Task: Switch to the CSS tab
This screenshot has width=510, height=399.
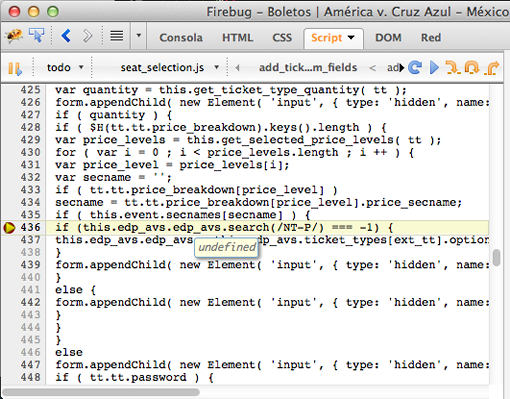Action: 282,38
